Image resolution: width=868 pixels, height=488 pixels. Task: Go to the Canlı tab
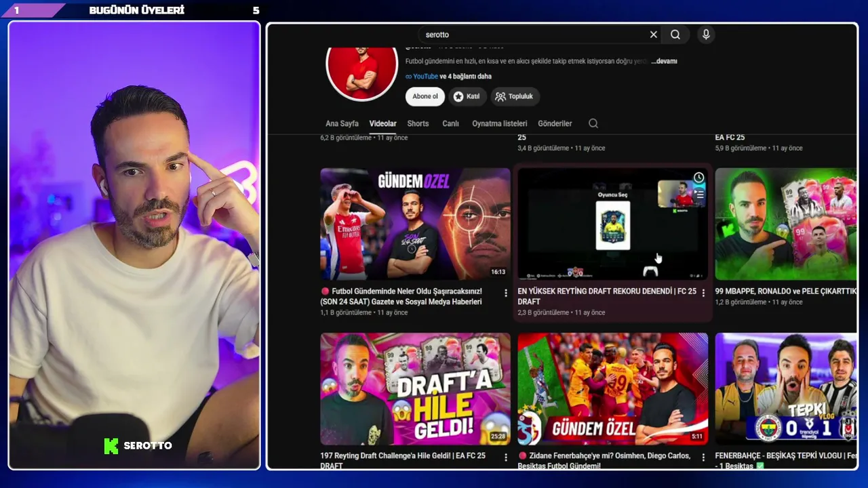pos(450,123)
